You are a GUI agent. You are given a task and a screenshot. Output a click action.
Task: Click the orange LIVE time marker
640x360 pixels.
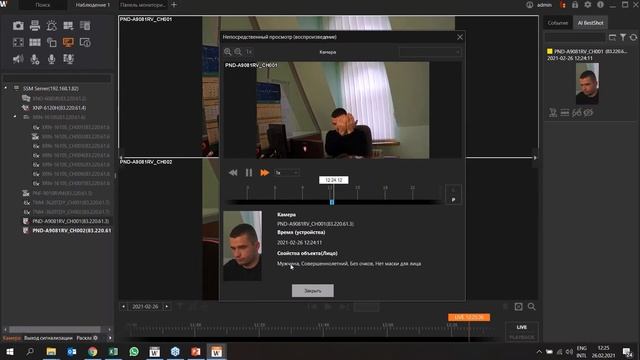(x=469, y=317)
